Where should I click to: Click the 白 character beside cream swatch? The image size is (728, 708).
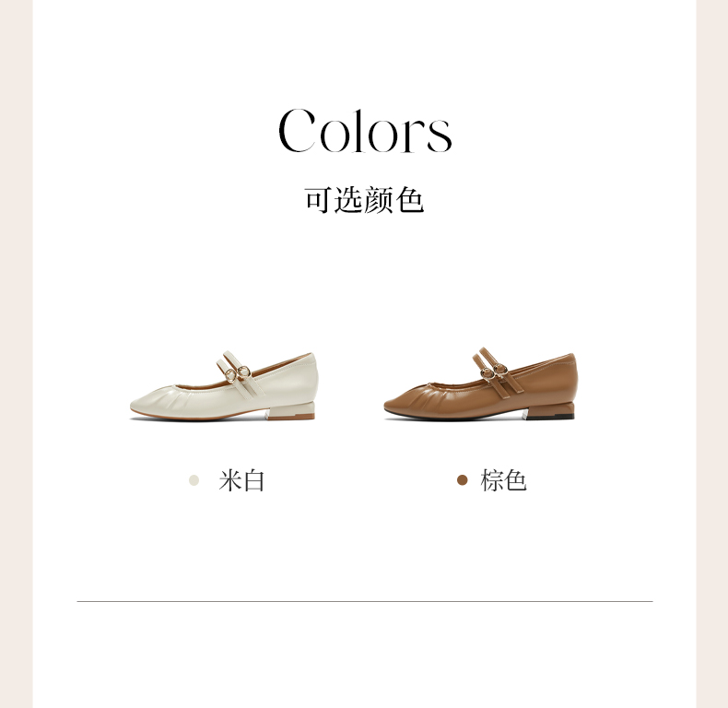253,480
